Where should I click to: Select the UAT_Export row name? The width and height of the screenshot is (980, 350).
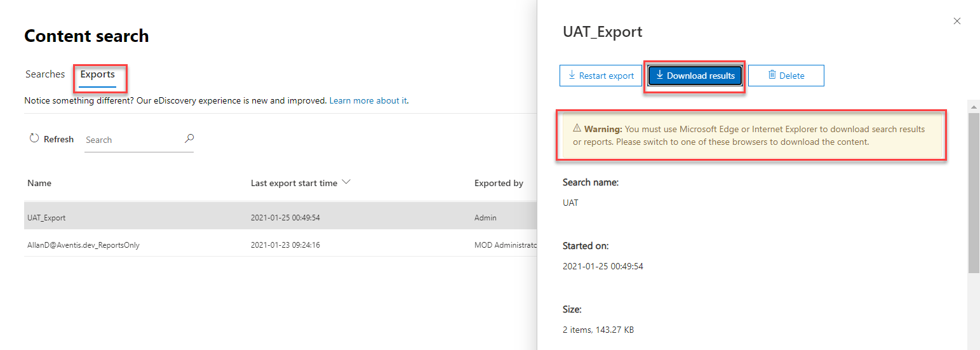point(46,217)
